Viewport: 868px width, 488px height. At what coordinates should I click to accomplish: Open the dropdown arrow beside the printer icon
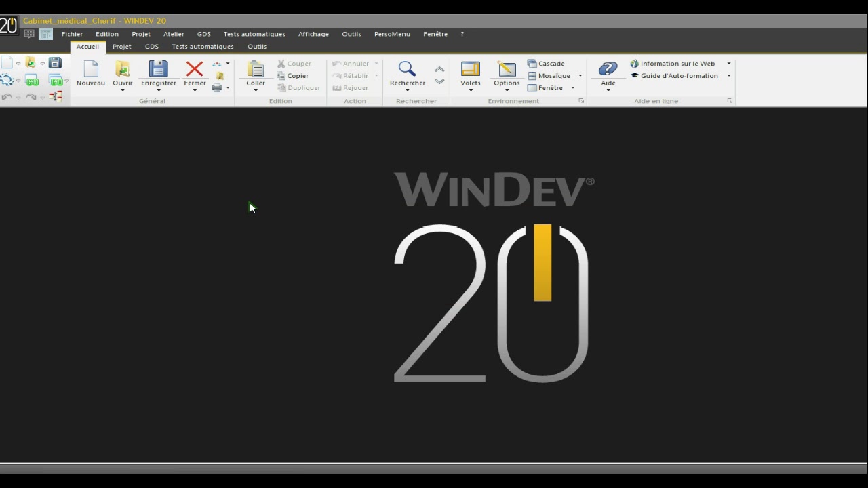[x=228, y=87]
